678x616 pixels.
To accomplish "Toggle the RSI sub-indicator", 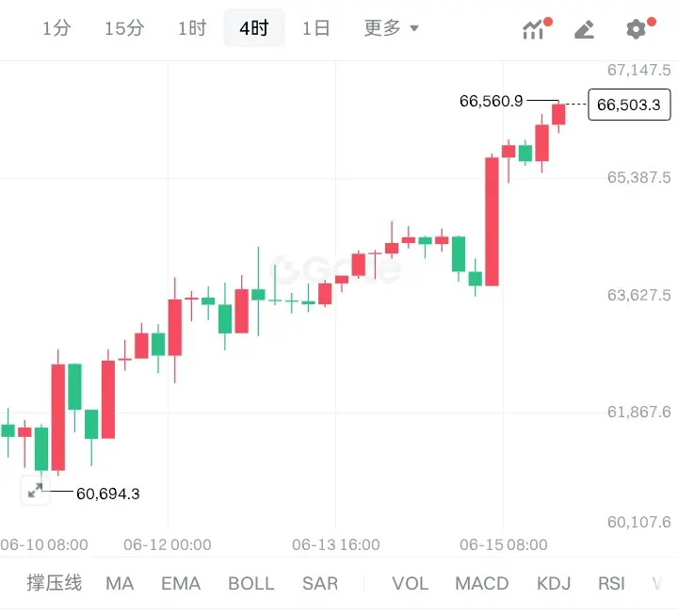I will [x=611, y=584].
